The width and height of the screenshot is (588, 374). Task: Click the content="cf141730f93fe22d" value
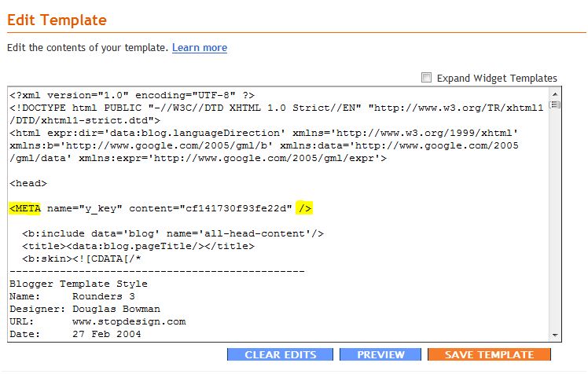pos(211,208)
